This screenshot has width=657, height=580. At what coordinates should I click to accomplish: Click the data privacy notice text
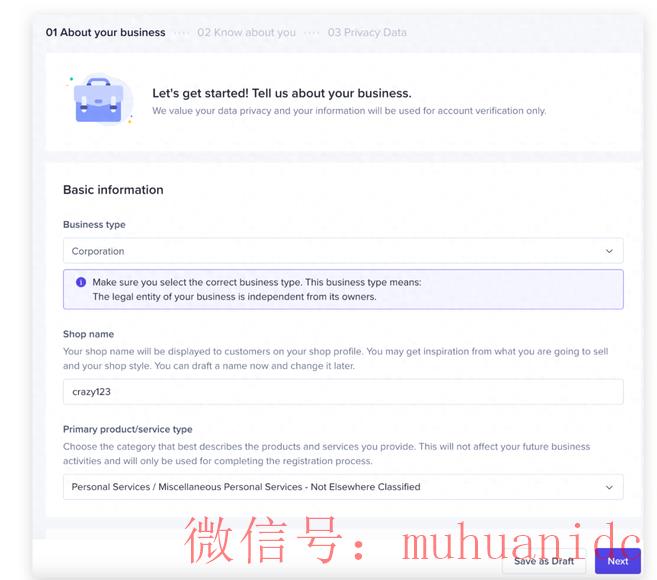click(349, 111)
